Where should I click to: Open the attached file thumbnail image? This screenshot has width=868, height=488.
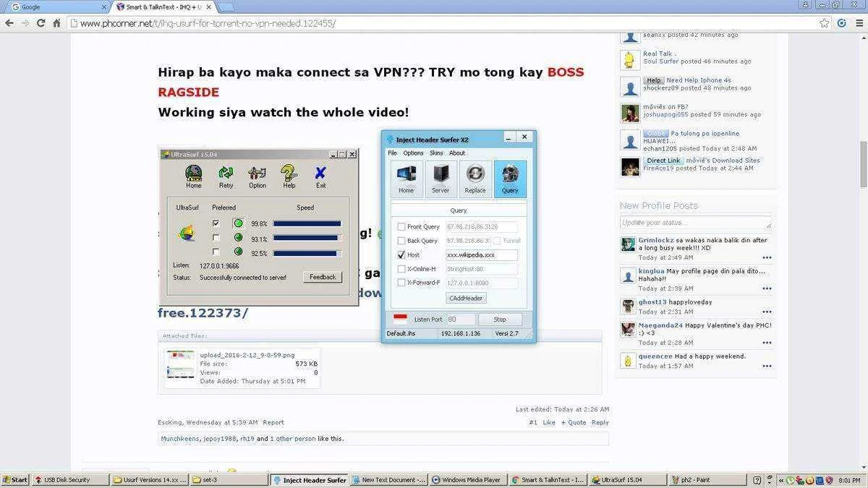[x=181, y=364]
